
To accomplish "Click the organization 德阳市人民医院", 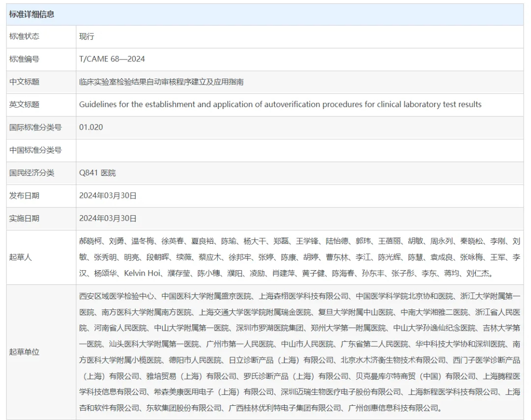I will pyautogui.click(x=195, y=360).
